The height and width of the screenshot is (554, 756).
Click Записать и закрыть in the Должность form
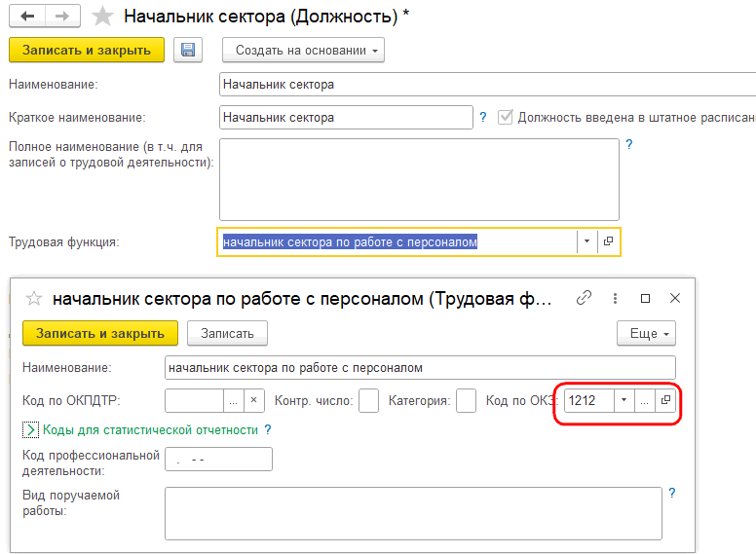click(87, 50)
